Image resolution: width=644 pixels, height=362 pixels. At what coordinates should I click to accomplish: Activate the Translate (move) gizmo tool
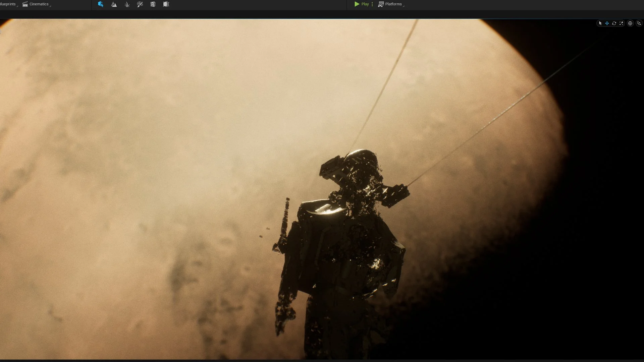coord(607,23)
